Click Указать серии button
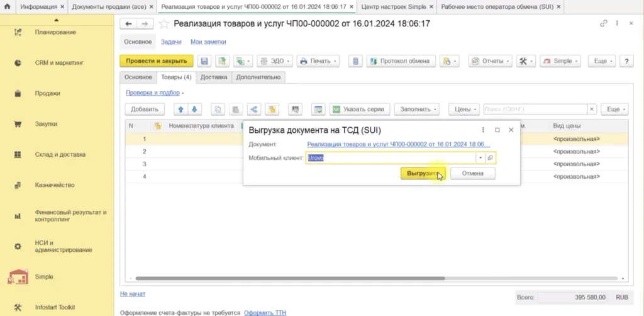644x316 pixels. click(359, 110)
